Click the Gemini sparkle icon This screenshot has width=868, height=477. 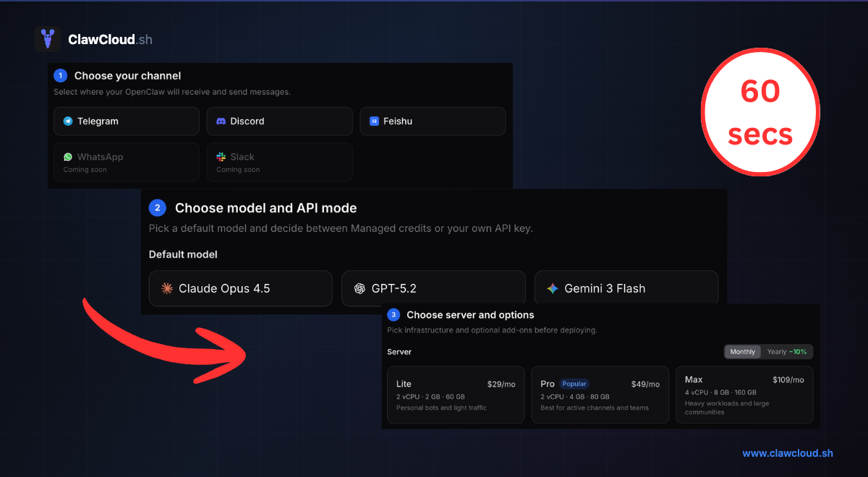point(553,288)
